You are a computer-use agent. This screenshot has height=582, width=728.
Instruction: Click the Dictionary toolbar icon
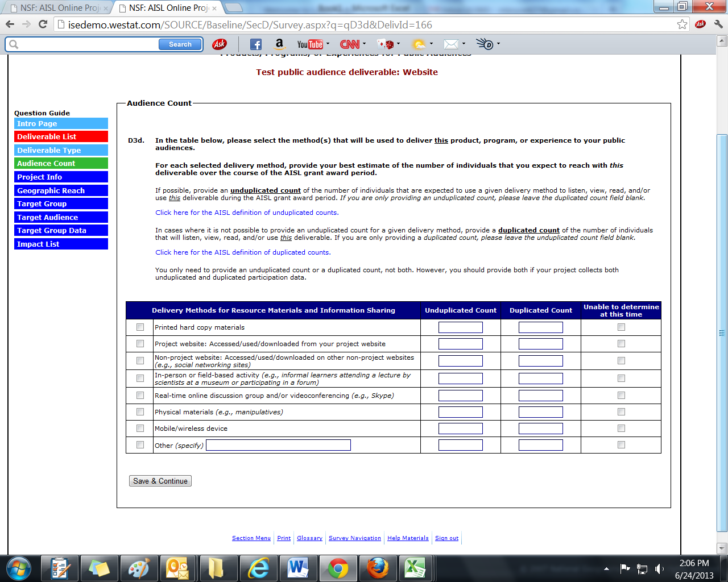tap(485, 44)
